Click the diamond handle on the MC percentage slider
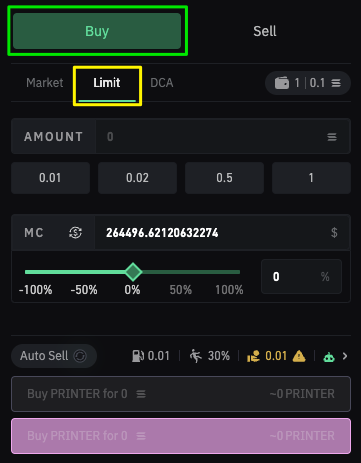 133,272
